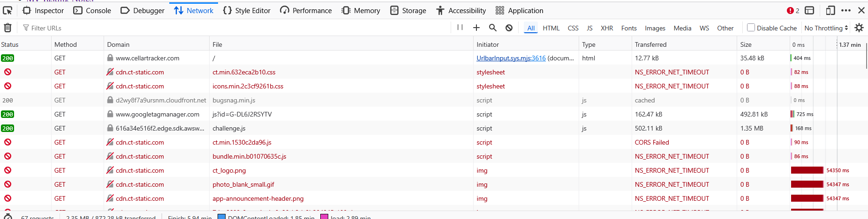Open network search magnifier
Screen dimensions: 868x219
[x=492, y=28]
